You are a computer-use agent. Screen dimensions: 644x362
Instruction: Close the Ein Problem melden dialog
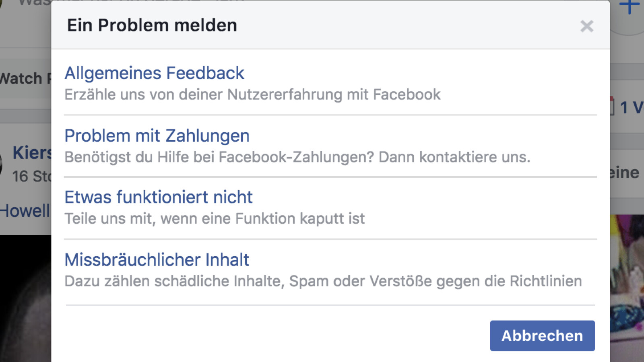click(x=586, y=27)
